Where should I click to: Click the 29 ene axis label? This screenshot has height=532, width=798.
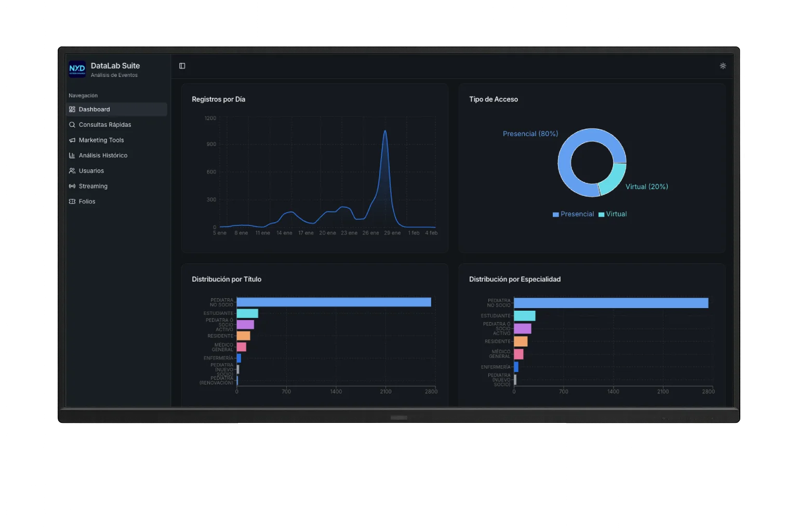click(x=392, y=233)
